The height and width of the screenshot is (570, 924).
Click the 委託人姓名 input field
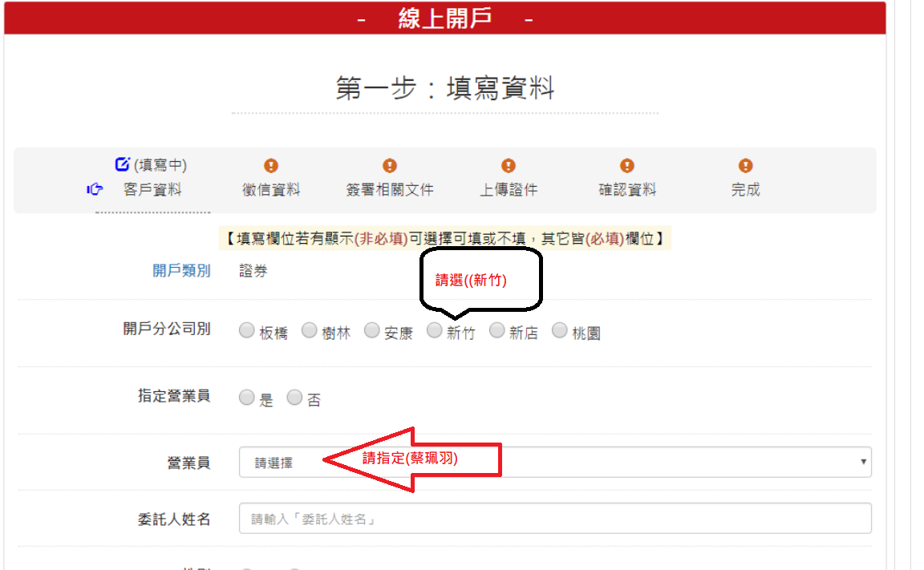[x=555, y=519]
